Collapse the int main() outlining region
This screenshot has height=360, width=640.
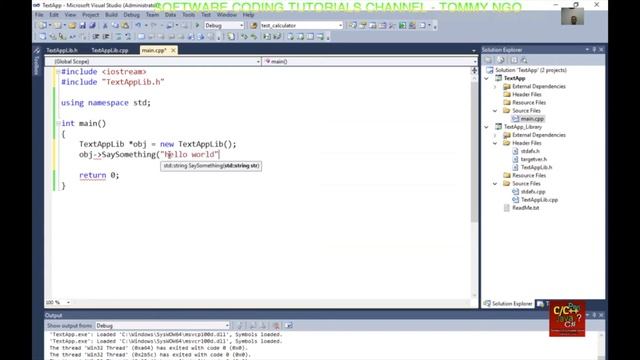point(58,123)
